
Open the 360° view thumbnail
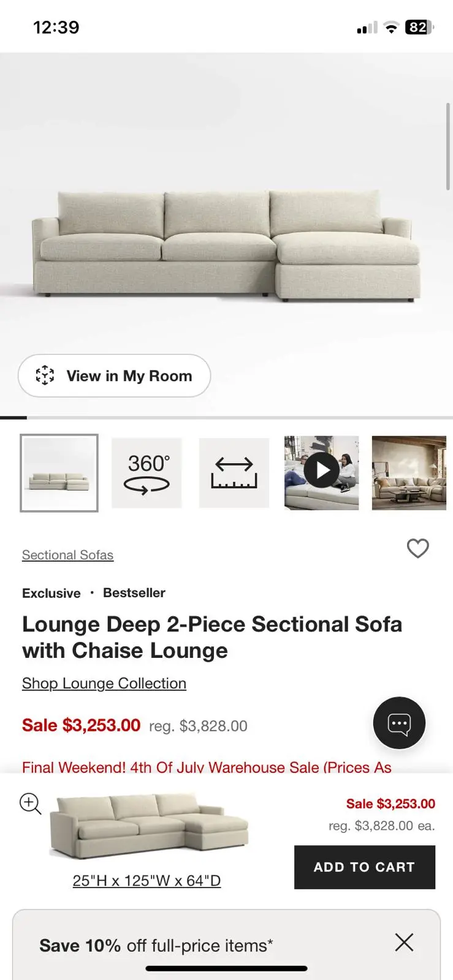tap(147, 473)
